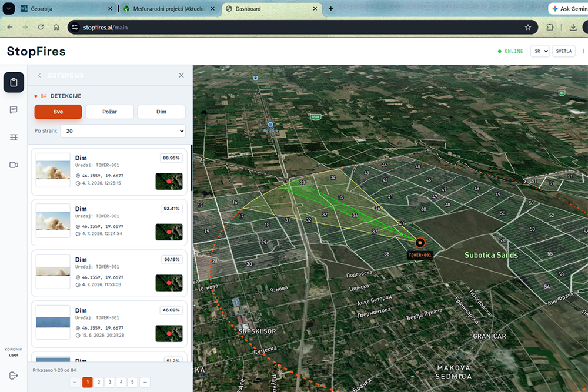Click the TOWER-001 marker on map
The image size is (588, 392).
pos(420,243)
